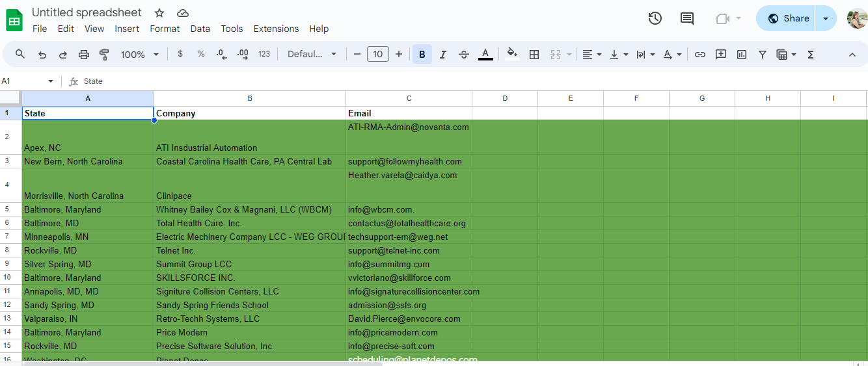Viewport: 868px width, 366px height.
Task: Insert a link
Action: pos(700,55)
